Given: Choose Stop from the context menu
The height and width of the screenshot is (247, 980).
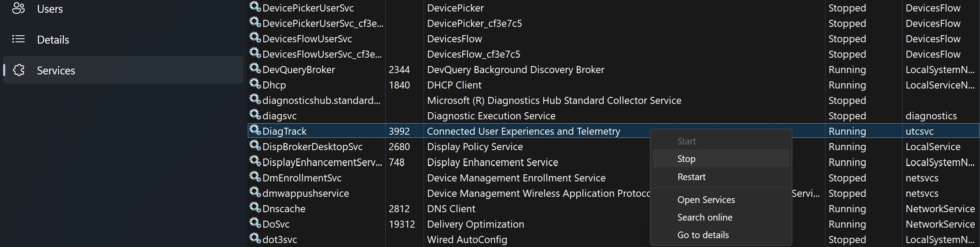Looking at the screenshot, I should [686, 159].
